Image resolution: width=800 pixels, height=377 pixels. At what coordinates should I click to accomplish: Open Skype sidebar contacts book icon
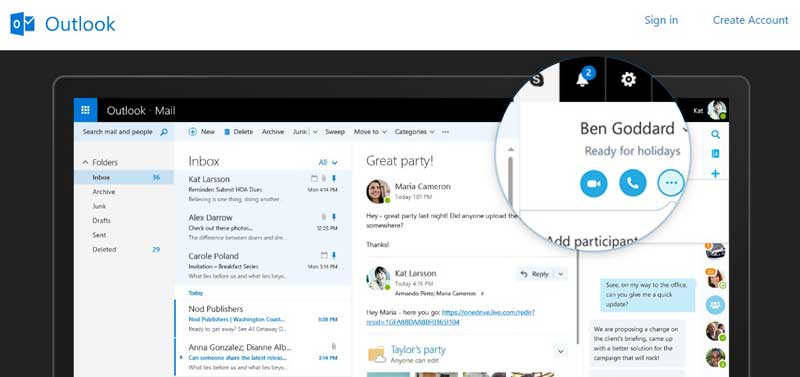coord(715,154)
